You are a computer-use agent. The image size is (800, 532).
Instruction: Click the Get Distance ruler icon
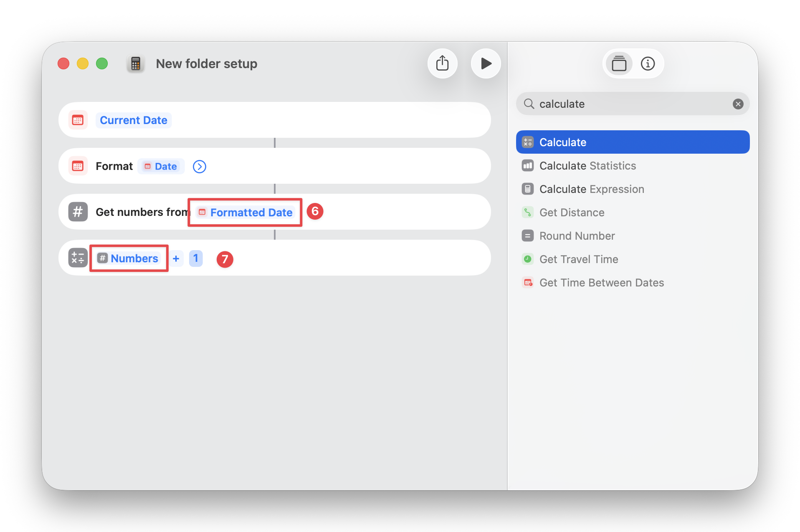(528, 212)
